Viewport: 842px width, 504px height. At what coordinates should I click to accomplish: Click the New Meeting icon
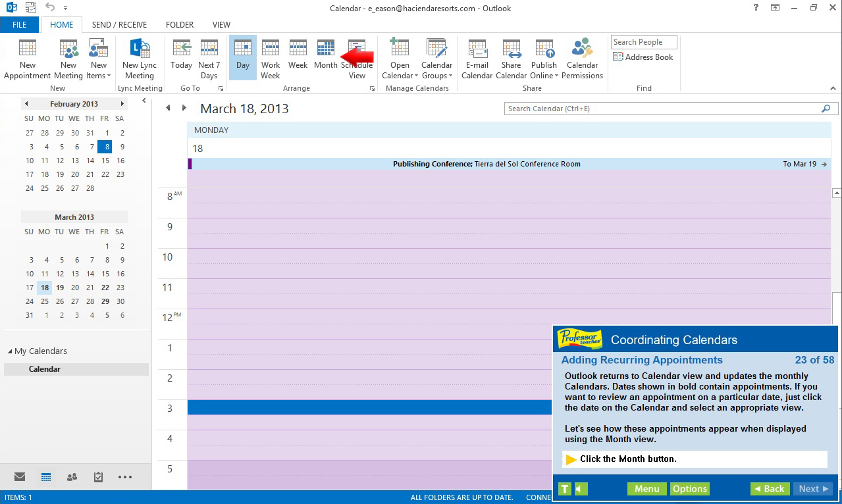[68, 58]
